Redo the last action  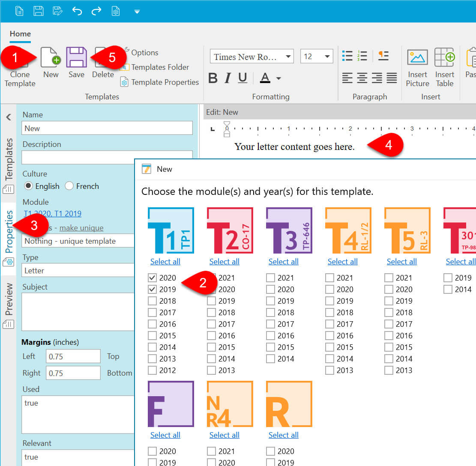pos(96,11)
